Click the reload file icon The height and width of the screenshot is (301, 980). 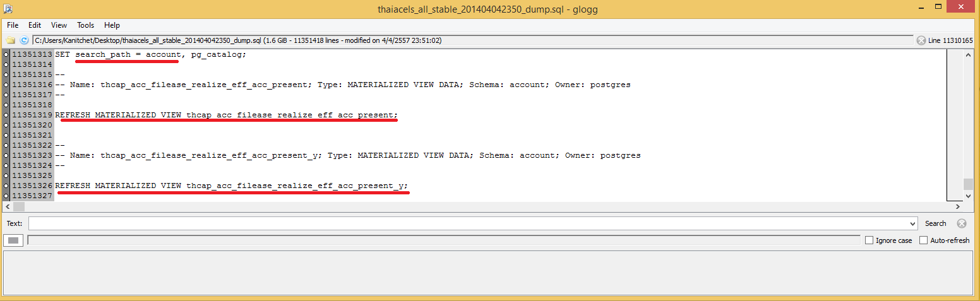pyautogui.click(x=24, y=40)
